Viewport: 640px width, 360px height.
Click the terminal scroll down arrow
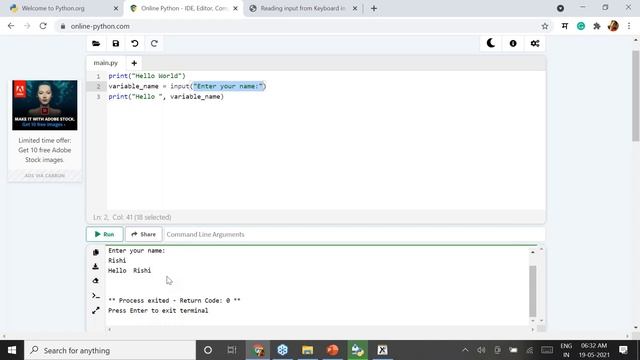[533, 321]
